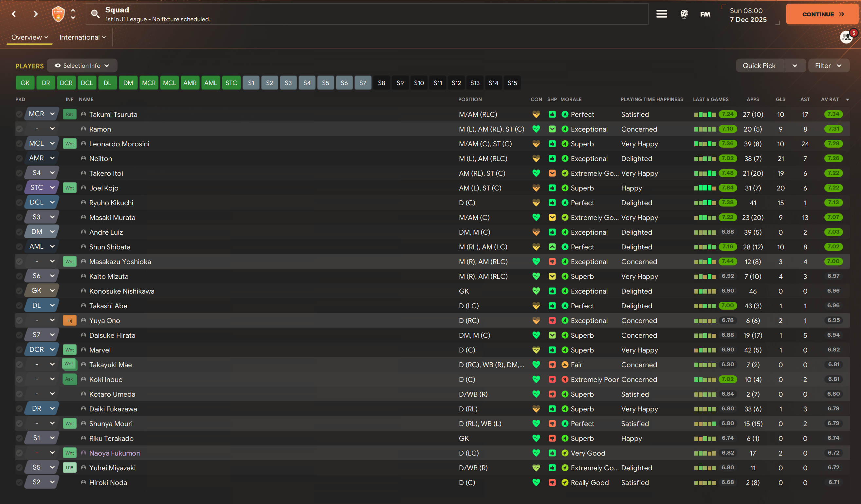Screen dimensions: 861x504
Task: Click the Quick Pick button
Action: click(759, 65)
